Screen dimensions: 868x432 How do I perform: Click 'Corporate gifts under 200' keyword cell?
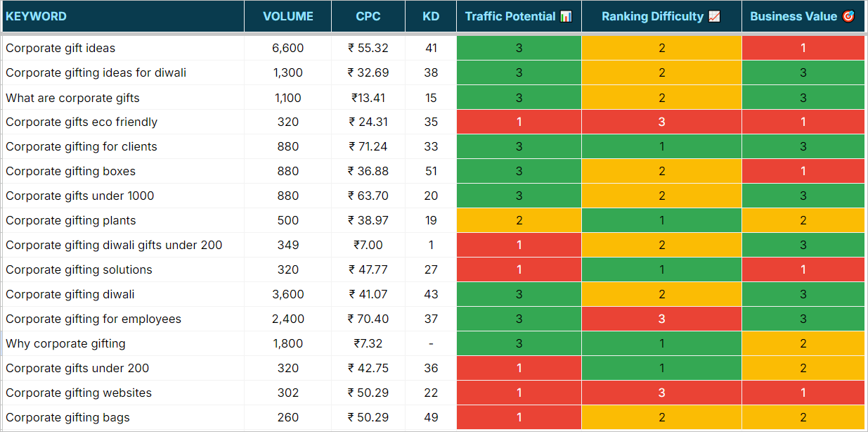(x=123, y=368)
